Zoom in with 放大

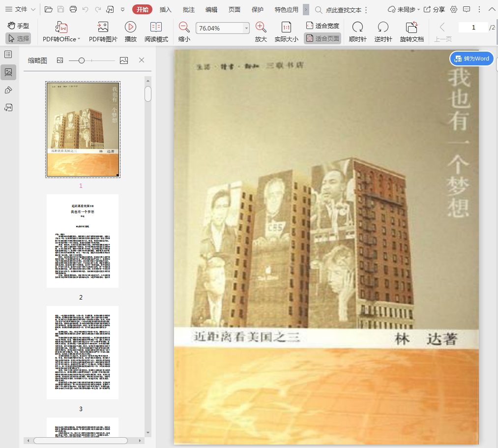[x=261, y=32]
